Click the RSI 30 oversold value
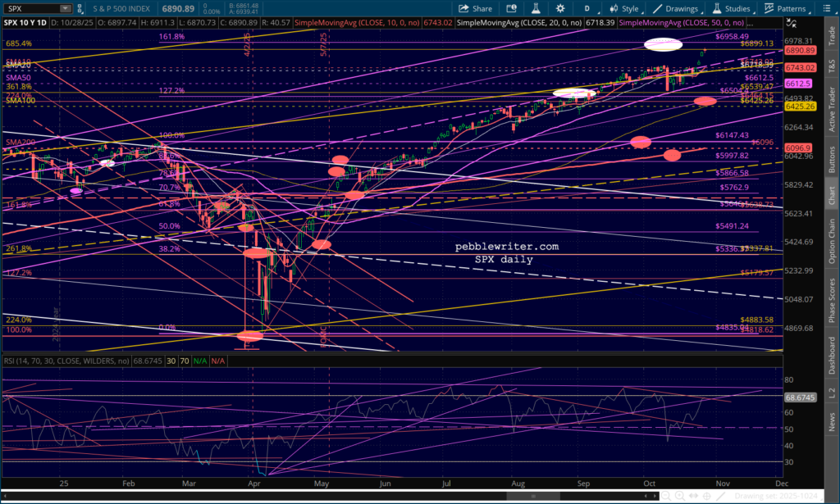The width and height of the screenshot is (840, 504). click(x=171, y=361)
